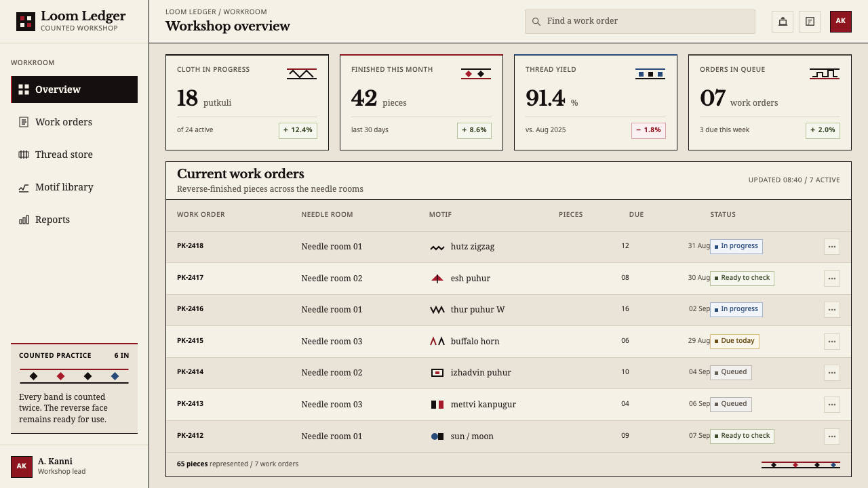Open more options for PK-2417

coord(832,279)
